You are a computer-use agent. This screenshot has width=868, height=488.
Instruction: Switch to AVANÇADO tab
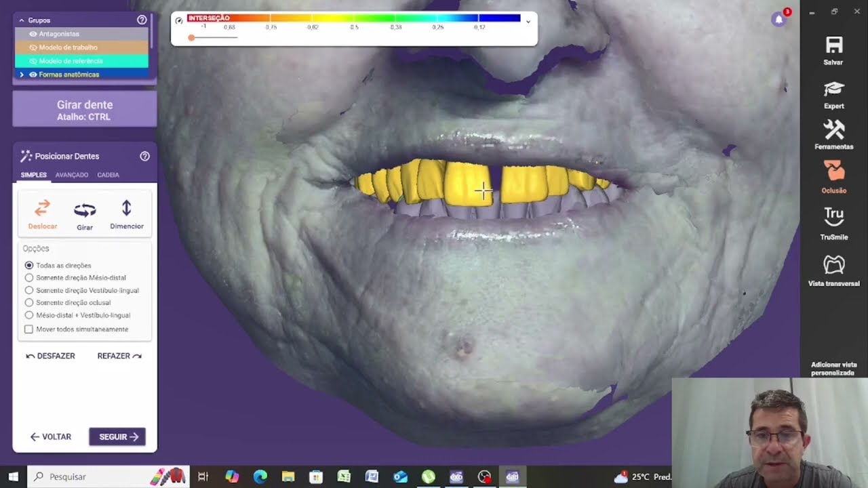[x=72, y=175]
